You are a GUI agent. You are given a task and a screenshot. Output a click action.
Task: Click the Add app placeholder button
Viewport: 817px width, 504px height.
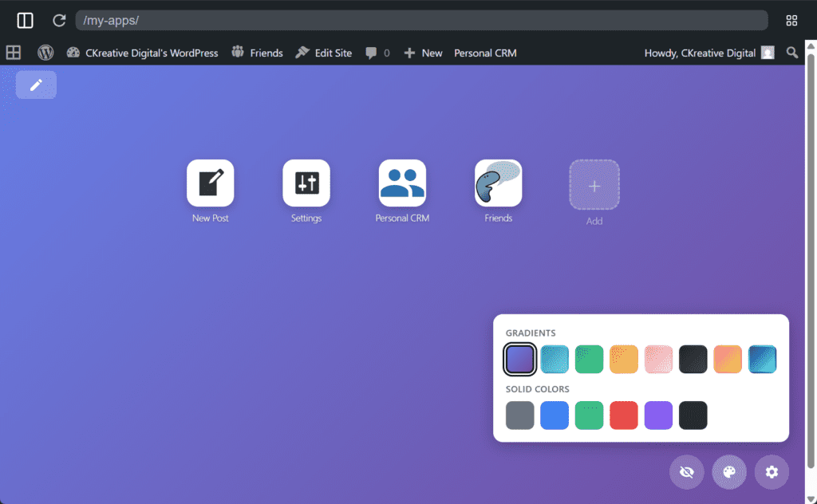[594, 186]
